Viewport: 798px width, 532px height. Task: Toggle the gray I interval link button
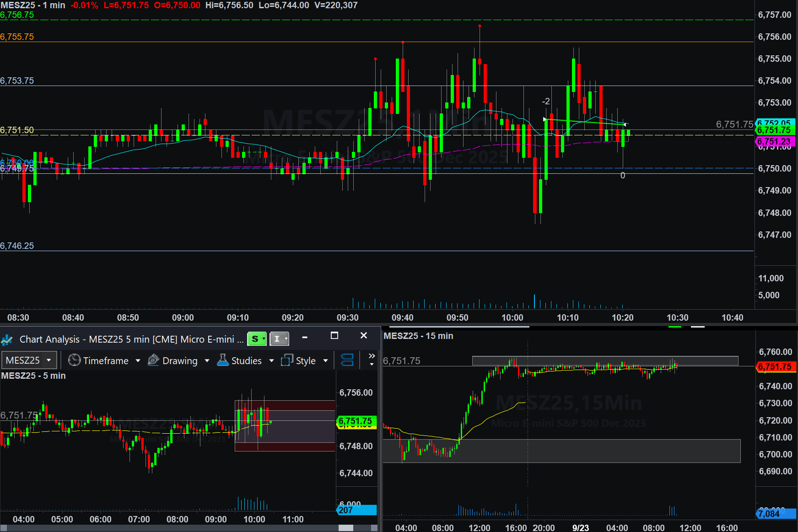(x=279, y=339)
